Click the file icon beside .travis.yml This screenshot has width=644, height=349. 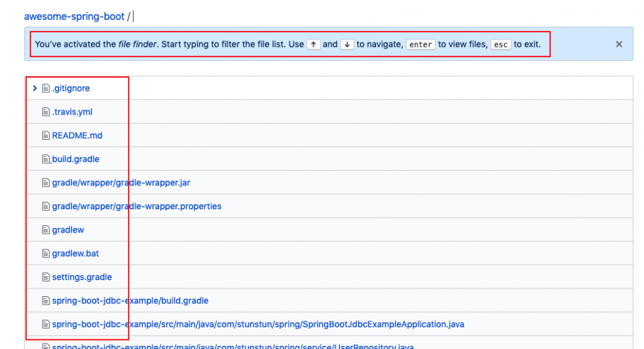click(46, 111)
